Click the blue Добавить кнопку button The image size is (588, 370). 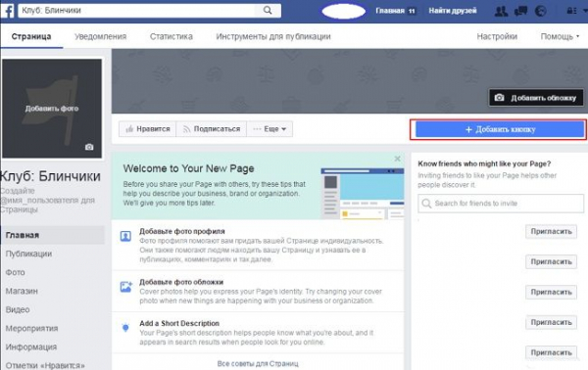pyautogui.click(x=500, y=129)
